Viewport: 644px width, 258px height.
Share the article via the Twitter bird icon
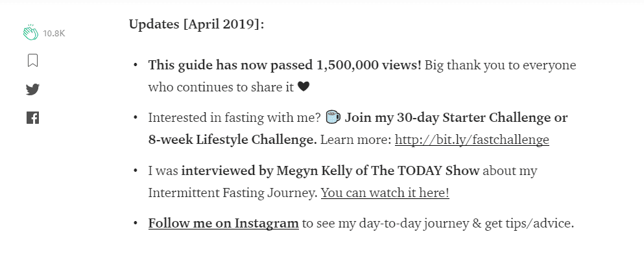tap(32, 89)
